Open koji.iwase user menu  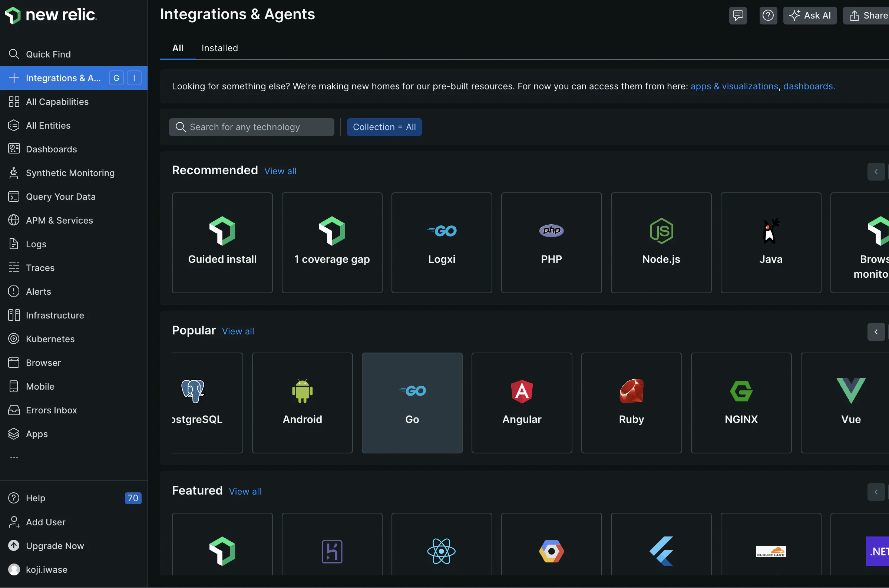coord(73,569)
